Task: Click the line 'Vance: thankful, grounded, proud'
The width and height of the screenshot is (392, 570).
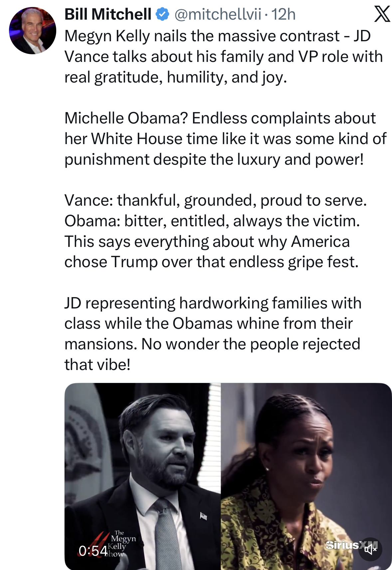Action: pyautogui.click(x=215, y=200)
